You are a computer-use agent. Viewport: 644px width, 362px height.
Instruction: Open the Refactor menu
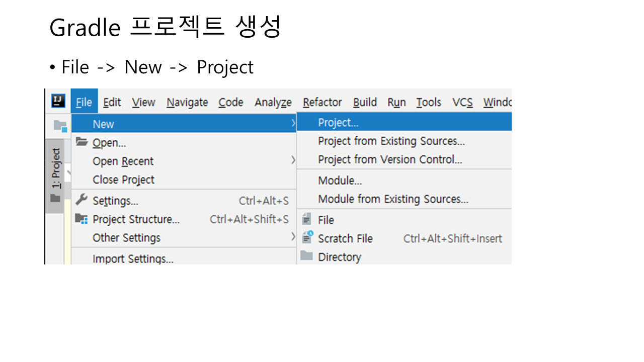(322, 102)
